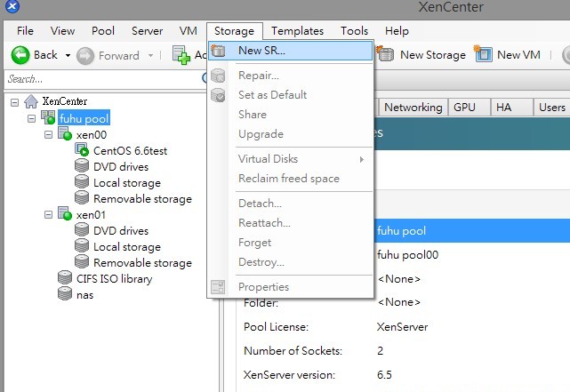Collapse the XenCenter root tree node

pos(14,102)
